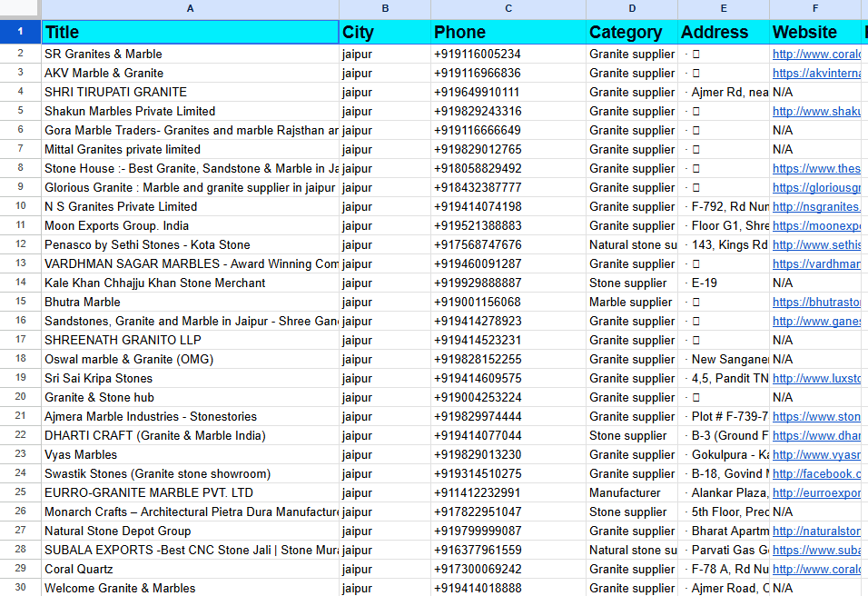Select cell Oswal marble & Granite (OMG)
868x596 pixels.
click(190, 359)
